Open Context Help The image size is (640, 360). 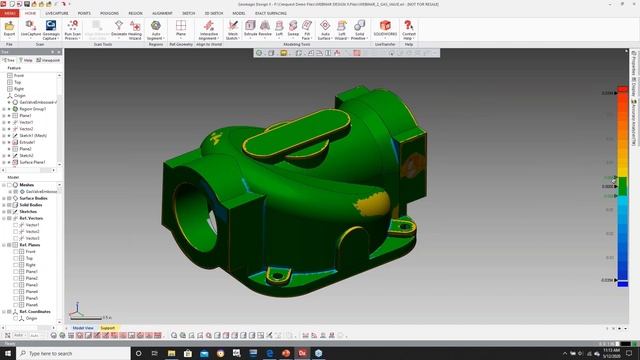click(409, 29)
